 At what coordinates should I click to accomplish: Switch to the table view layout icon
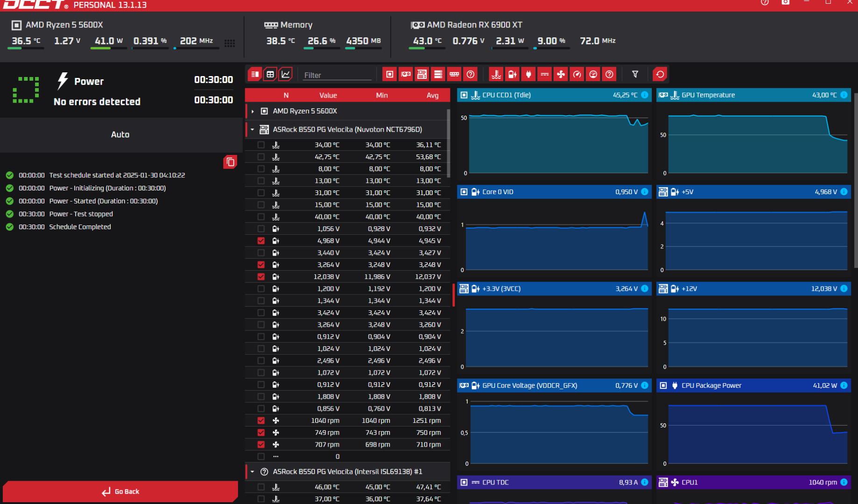270,74
